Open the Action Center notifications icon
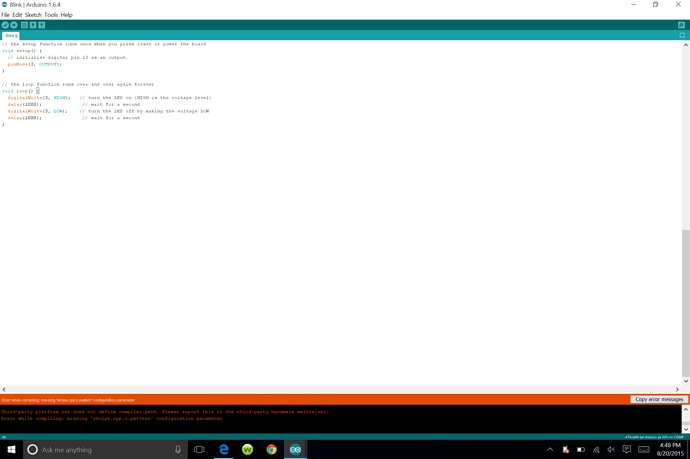 [627, 449]
